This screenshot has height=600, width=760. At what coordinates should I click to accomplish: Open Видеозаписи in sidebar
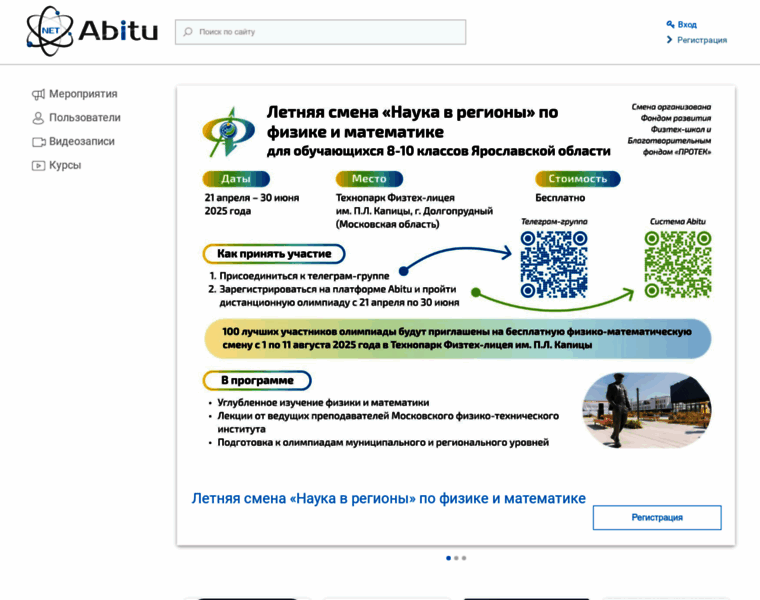[82, 142]
